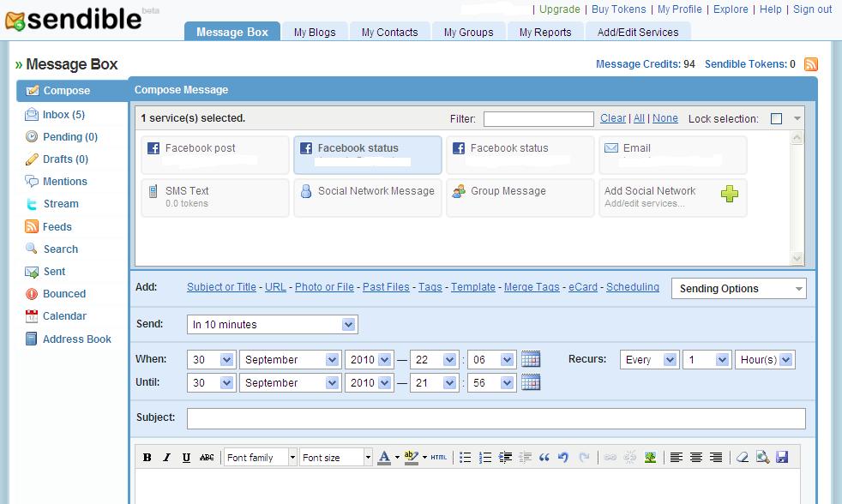Switch to the My Contacts tab
Viewport: 842px width, 504px height.
point(390,32)
